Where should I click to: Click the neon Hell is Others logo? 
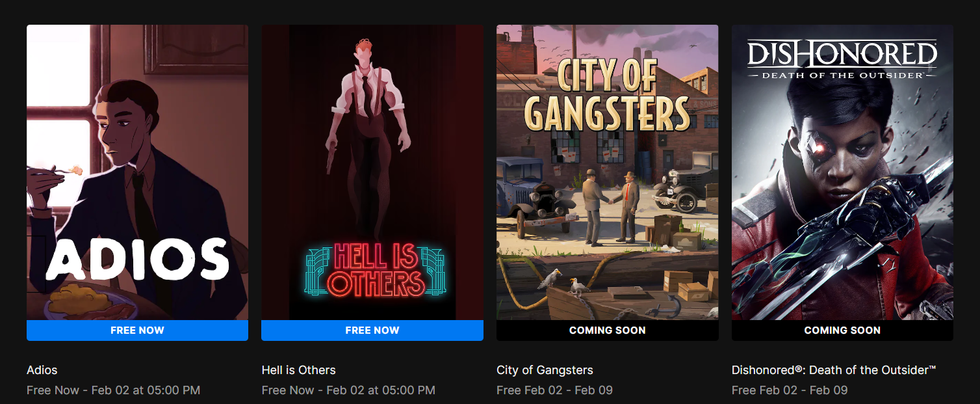[x=375, y=270]
